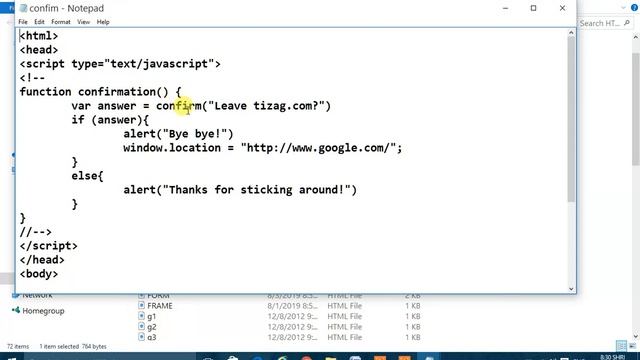The width and height of the screenshot is (640, 360).
Task: Open the Format menu in Notepad
Action: click(60, 22)
